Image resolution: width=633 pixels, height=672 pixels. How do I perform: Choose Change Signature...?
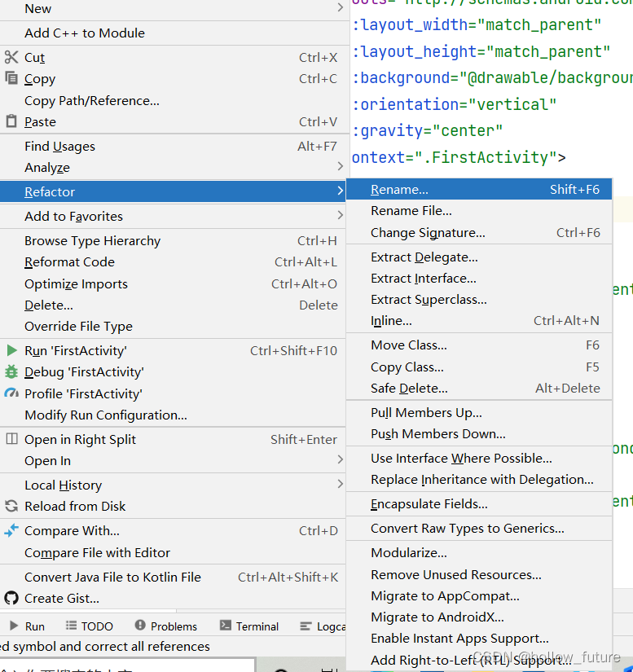479,233
